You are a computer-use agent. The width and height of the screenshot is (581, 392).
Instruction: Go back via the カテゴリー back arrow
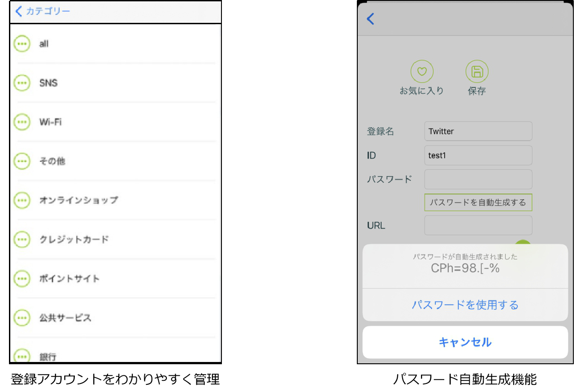click(x=18, y=11)
